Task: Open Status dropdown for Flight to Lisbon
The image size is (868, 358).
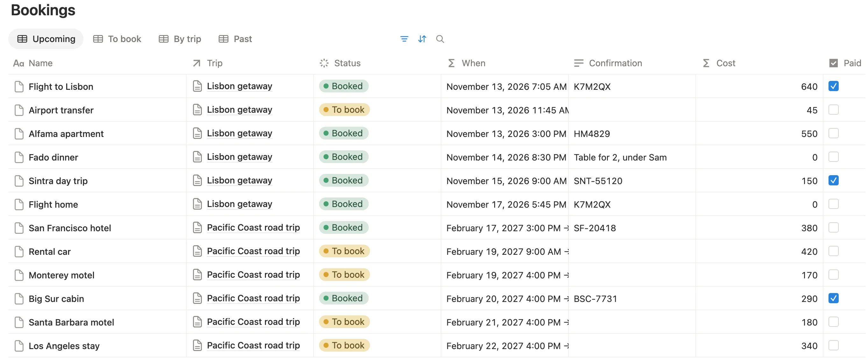Action: pyautogui.click(x=344, y=86)
